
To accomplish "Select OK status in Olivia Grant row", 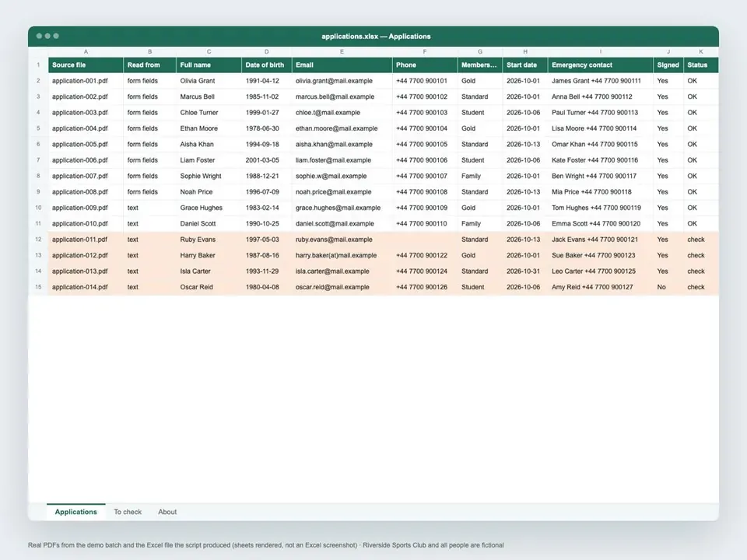I will click(x=701, y=81).
